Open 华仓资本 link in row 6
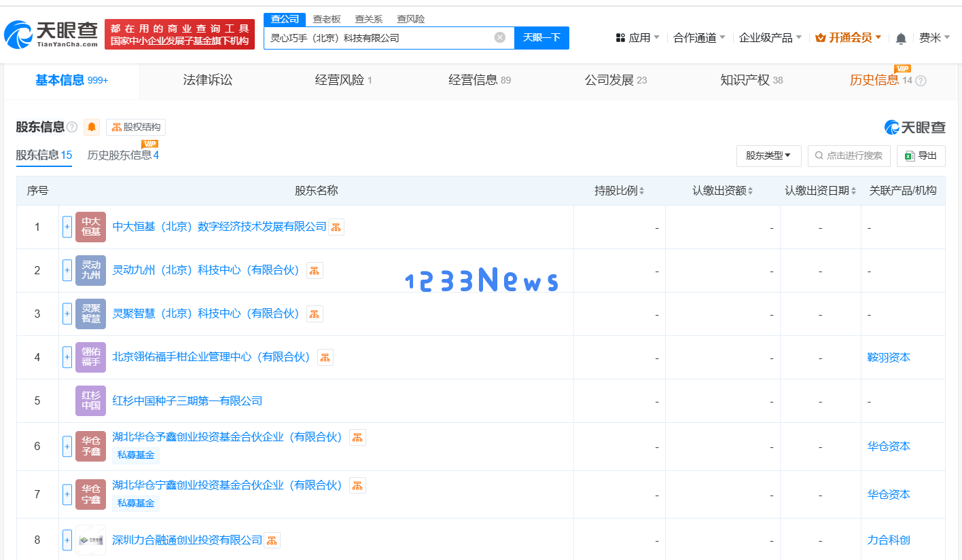Viewport: 962px width, 560px height. 889,447
